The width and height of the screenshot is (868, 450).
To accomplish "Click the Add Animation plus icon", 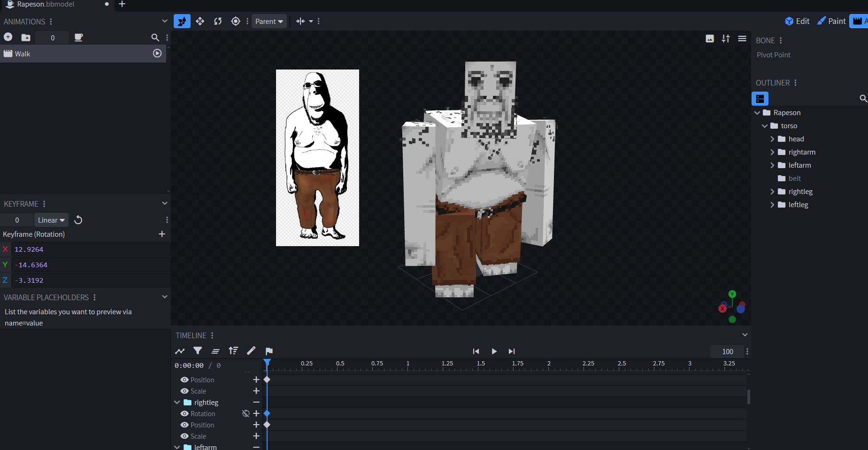I will coord(8,37).
